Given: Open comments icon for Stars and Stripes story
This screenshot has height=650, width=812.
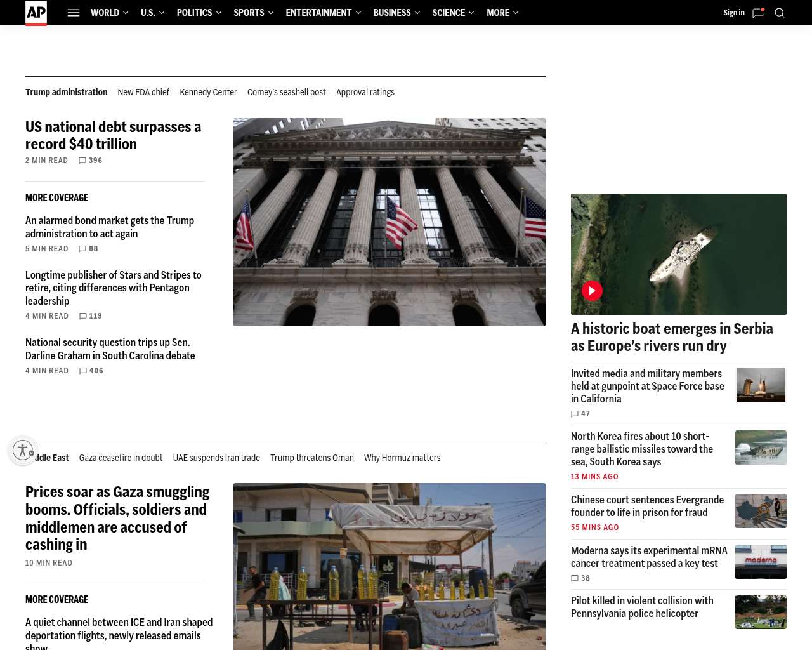Looking at the screenshot, I should coord(83,316).
